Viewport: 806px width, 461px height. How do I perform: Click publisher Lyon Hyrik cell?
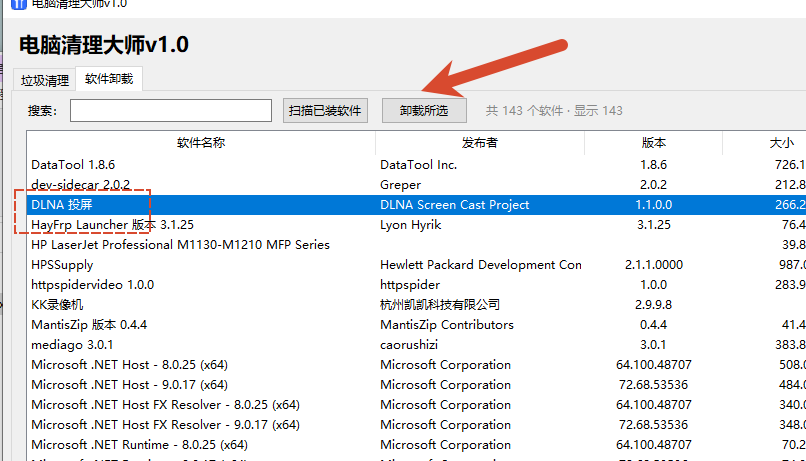(410, 225)
